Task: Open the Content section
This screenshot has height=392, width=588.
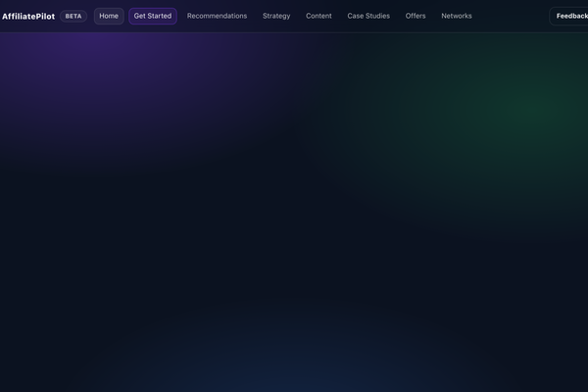Action: coord(318,16)
